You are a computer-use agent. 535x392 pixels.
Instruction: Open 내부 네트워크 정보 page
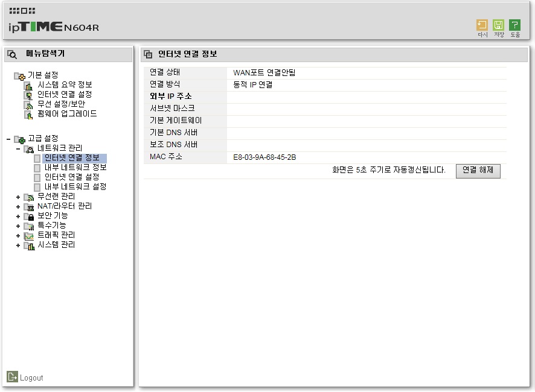[x=75, y=168]
